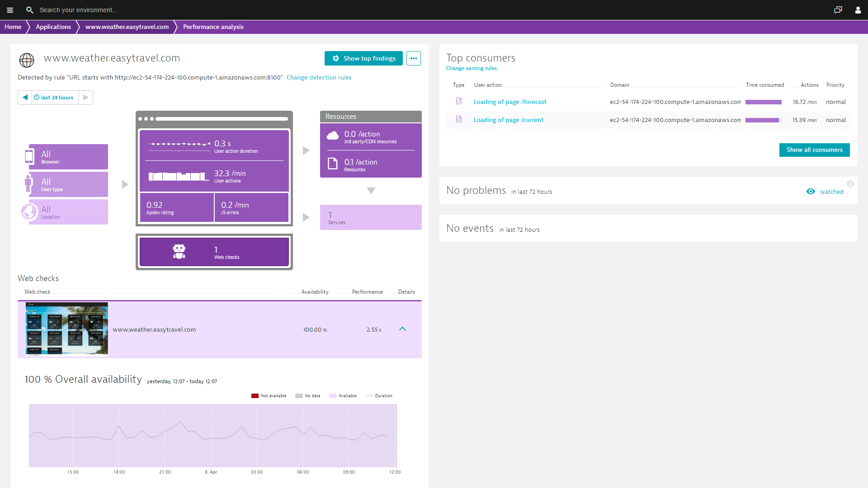
Task: Select the All Browser filter tile
Action: (x=68, y=157)
